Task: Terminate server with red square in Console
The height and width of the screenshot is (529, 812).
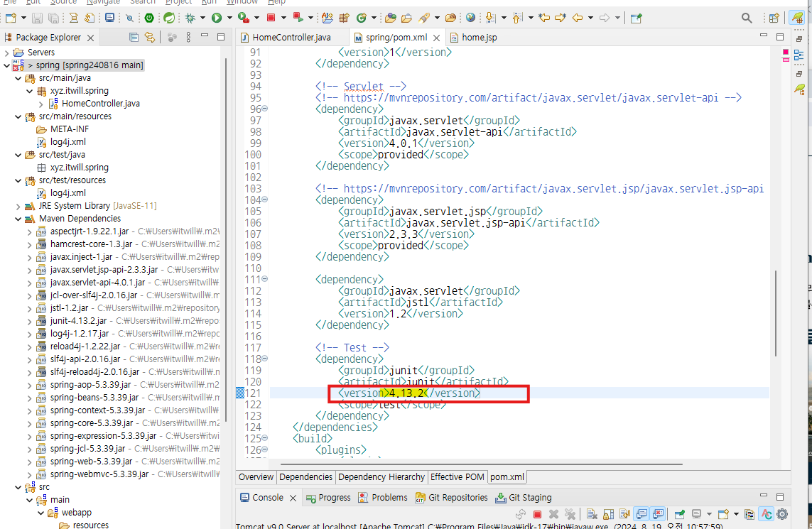Action: pos(537,514)
